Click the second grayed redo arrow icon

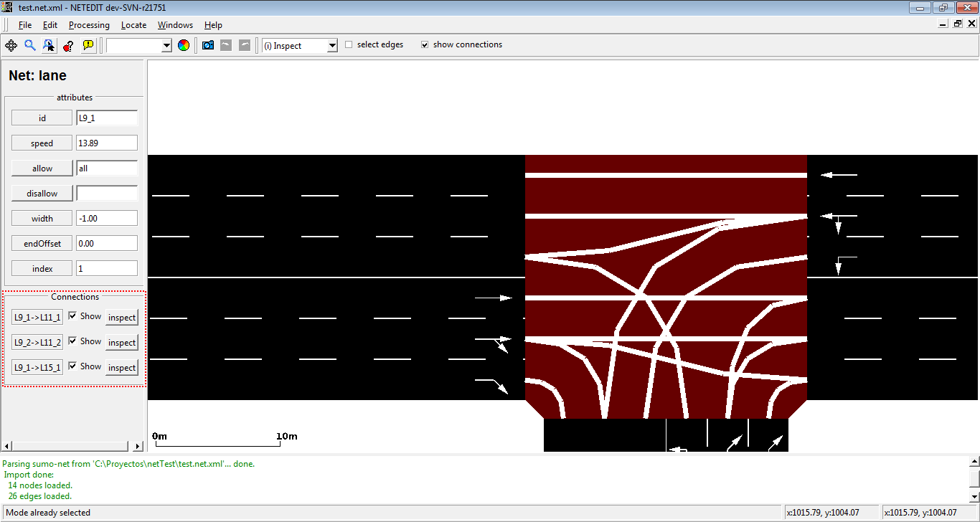[245, 45]
